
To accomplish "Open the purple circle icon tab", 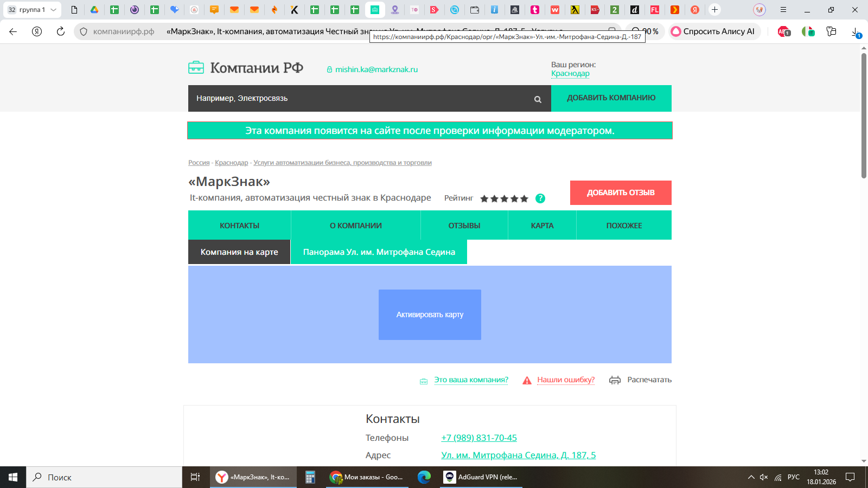I will pos(135,10).
